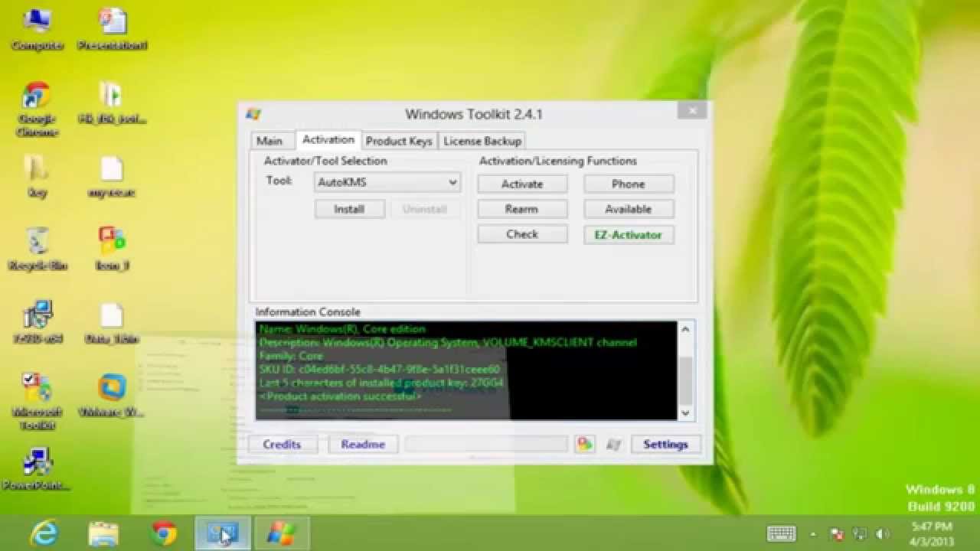Image resolution: width=980 pixels, height=551 pixels.
Task: Switch to Office Toolkit using colorful icon
Action: pos(585,444)
